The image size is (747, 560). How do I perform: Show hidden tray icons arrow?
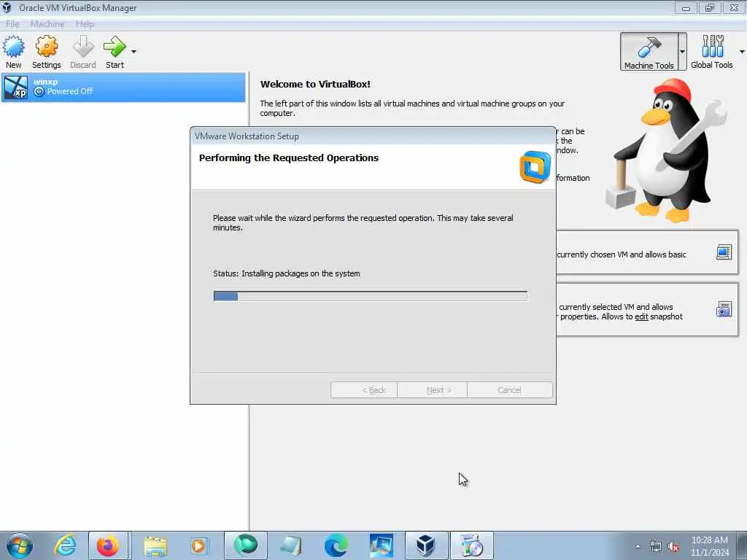point(638,546)
